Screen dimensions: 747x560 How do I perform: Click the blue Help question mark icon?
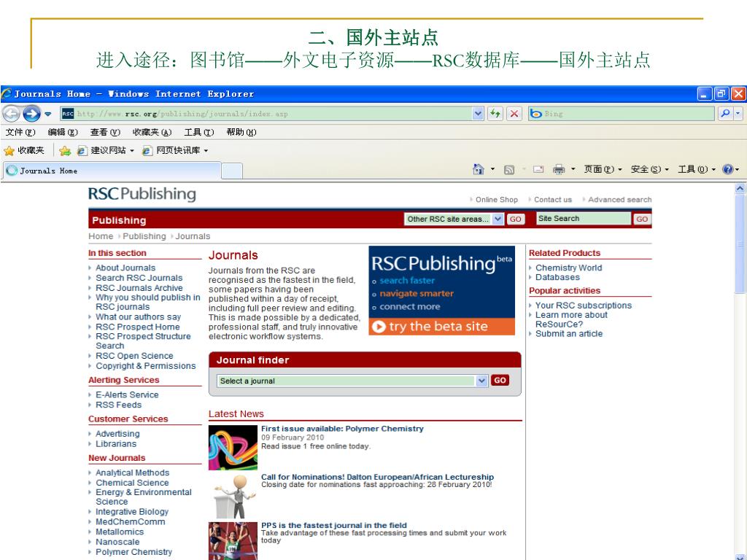[727, 169]
